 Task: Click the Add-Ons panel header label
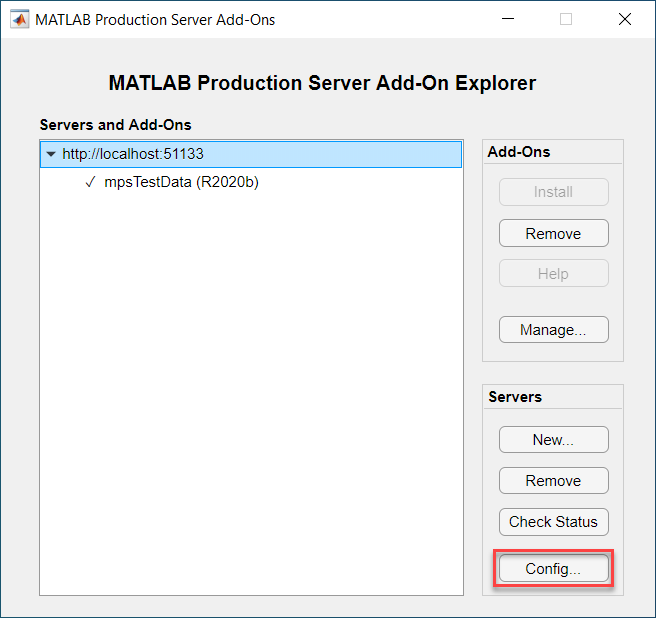pyautogui.click(x=519, y=151)
